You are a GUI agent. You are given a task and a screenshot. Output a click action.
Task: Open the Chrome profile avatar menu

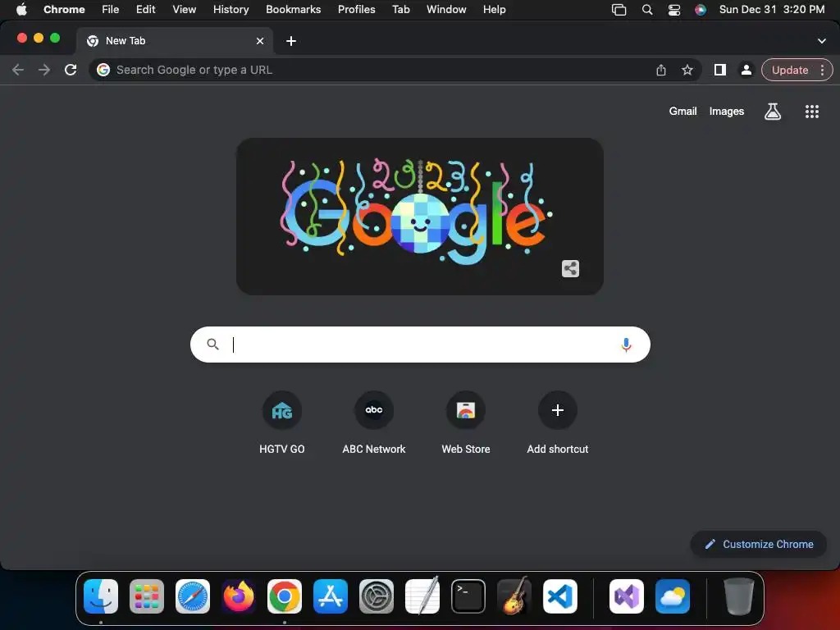746,70
